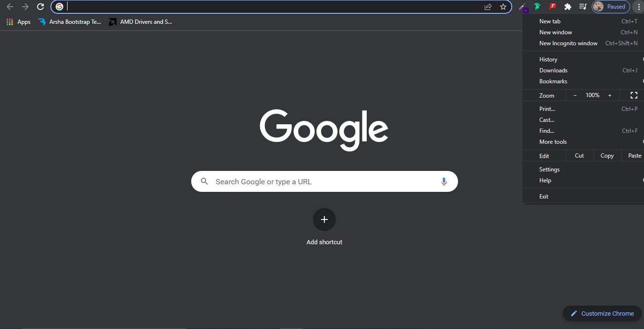Click the search magnifier icon in Google box

click(205, 181)
